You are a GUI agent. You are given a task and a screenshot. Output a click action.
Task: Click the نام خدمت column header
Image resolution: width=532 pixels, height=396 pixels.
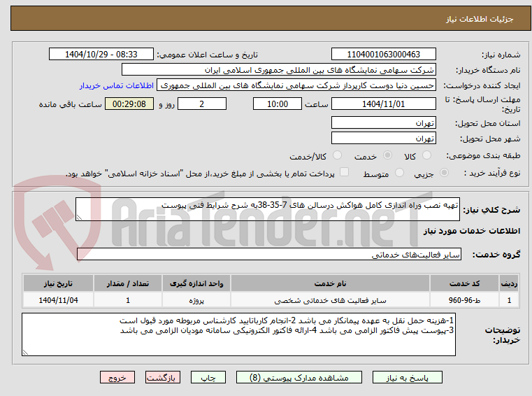point(330,283)
